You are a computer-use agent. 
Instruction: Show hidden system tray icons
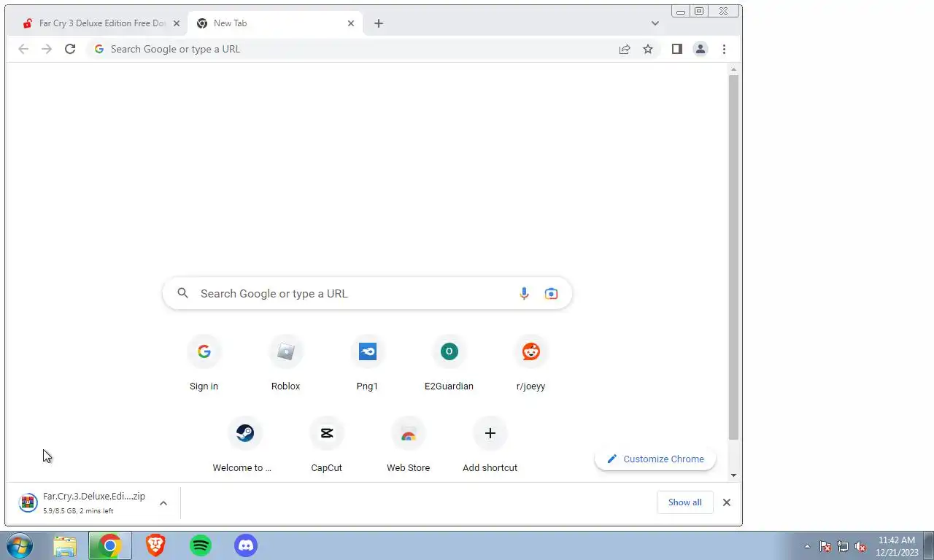point(807,546)
